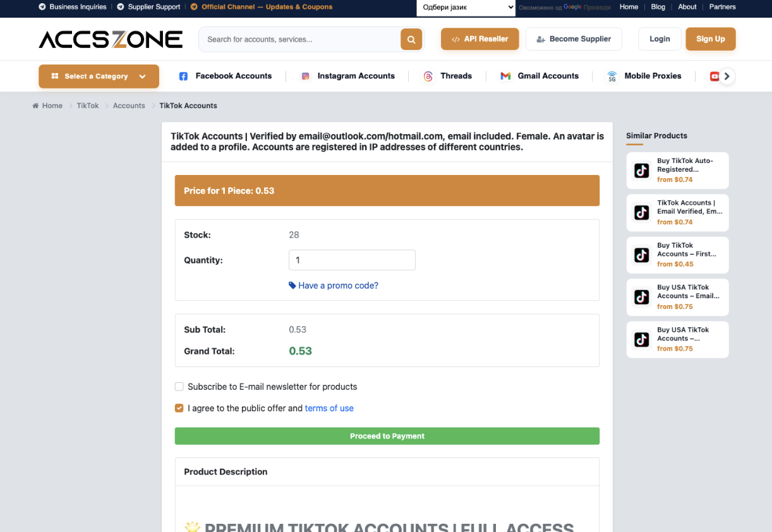Show more categories with right arrow
Image resolution: width=772 pixels, height=532 pixels.
click(727, 76)
